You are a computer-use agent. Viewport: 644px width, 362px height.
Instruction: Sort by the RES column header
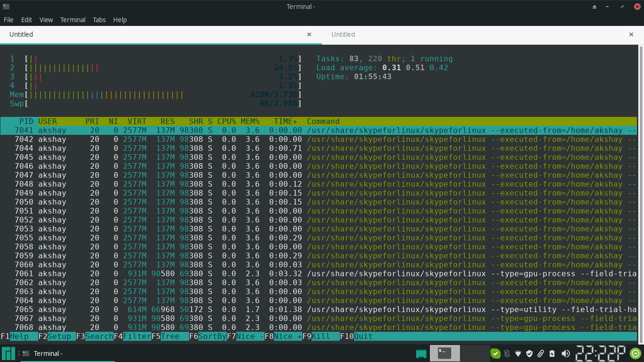point(168,121)
